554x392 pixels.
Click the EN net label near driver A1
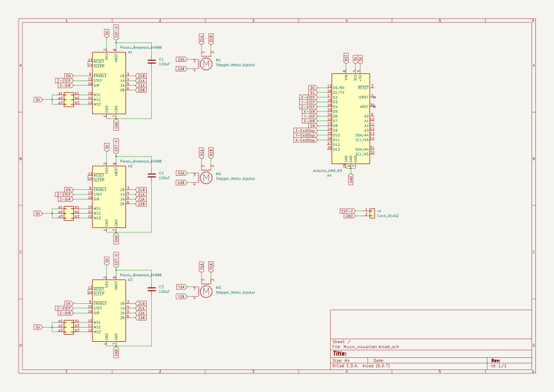coord(69,75)
